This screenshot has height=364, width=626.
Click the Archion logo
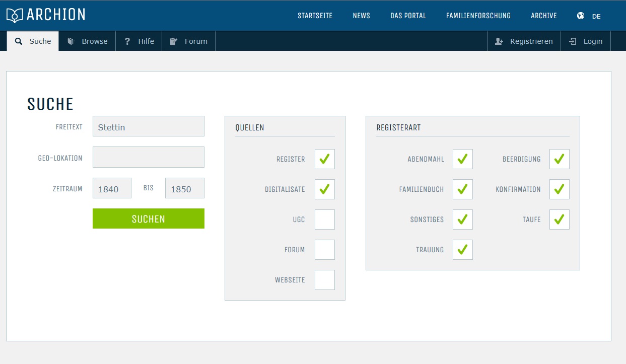[46, 15]
